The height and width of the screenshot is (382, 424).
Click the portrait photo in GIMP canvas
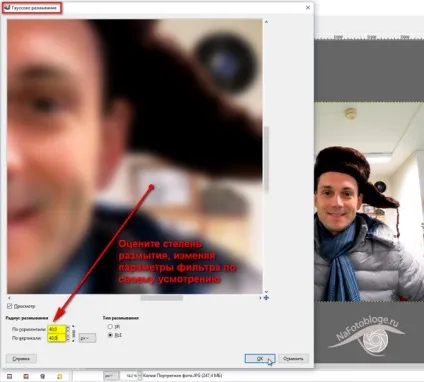click(x=369, y=201)
